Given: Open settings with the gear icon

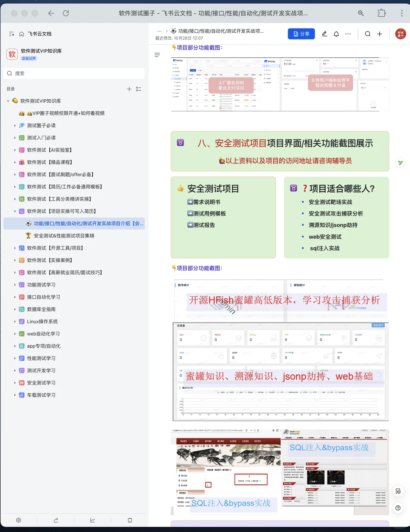Looking at the screenshot, I should pos(18,520).
